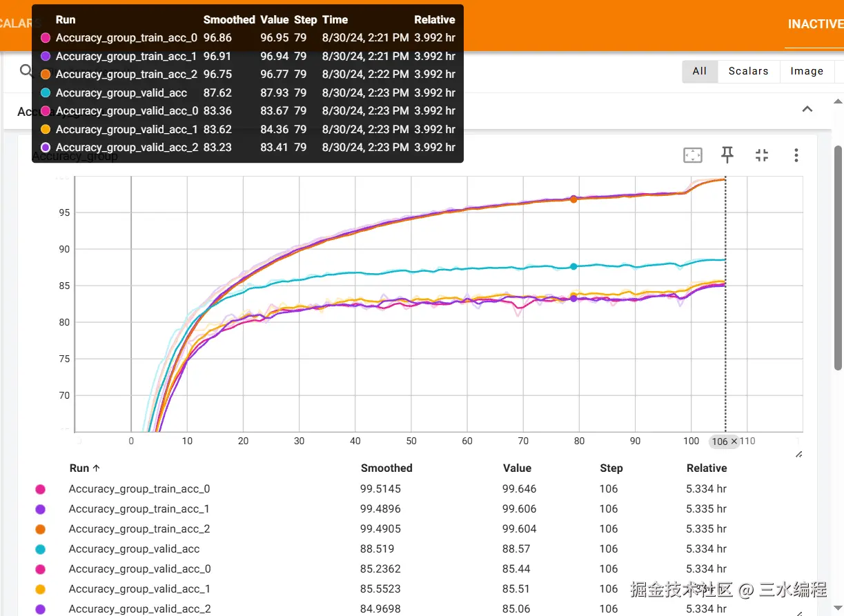
Task: Click the yellow swatch of Accuracy_group_valid_acc_1 table row
Action: (x=40, y=589)
